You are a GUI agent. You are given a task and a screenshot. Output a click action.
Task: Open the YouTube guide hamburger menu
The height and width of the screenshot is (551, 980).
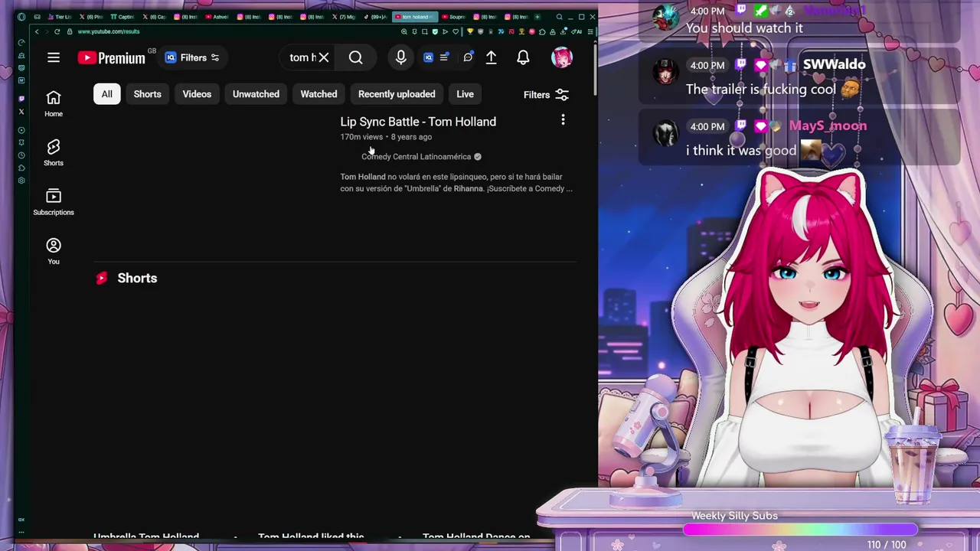click(x=54, y=57)
